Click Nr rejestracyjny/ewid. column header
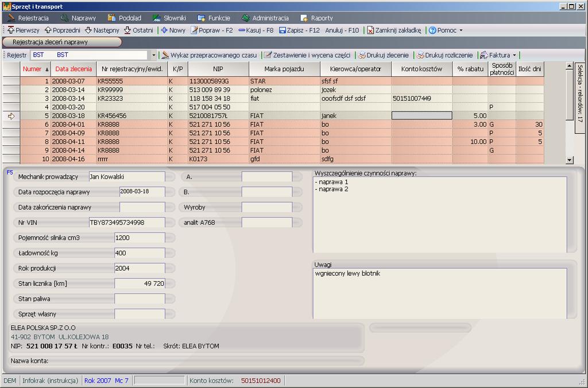 132,69
